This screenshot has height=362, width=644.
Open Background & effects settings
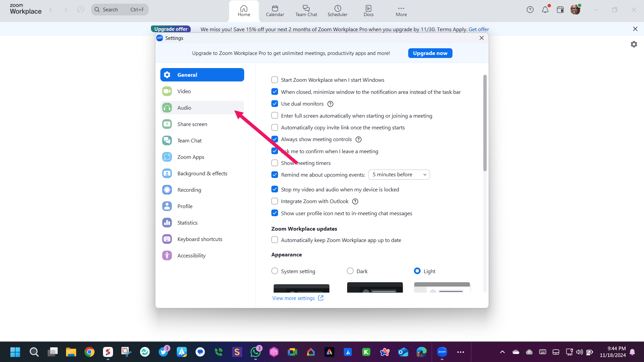[x=202, y=173]
